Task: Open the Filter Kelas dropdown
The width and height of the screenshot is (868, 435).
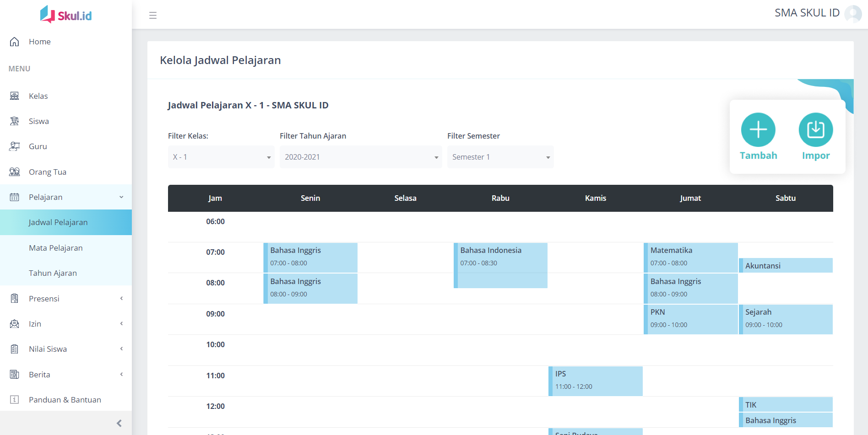Action: click(221, 157)
